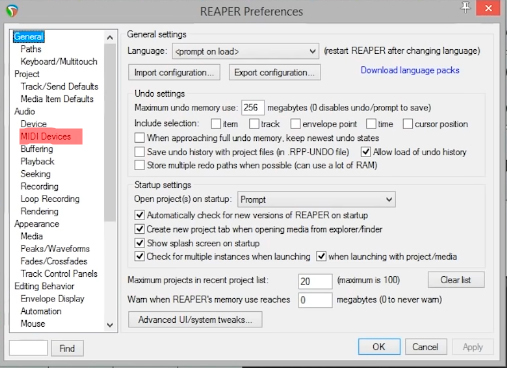Open Loop Recording settings
The width and height of the screenshot is (507, 368).
point(50,199)
